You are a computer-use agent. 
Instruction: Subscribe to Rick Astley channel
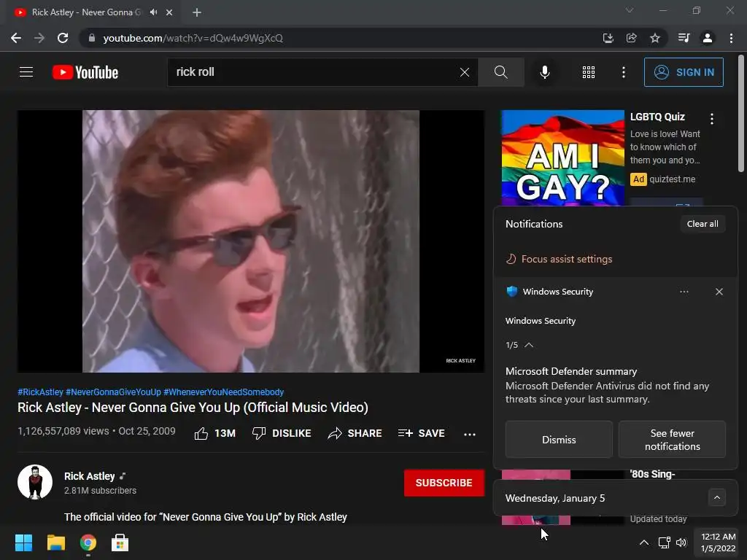(x=444, y=483)
